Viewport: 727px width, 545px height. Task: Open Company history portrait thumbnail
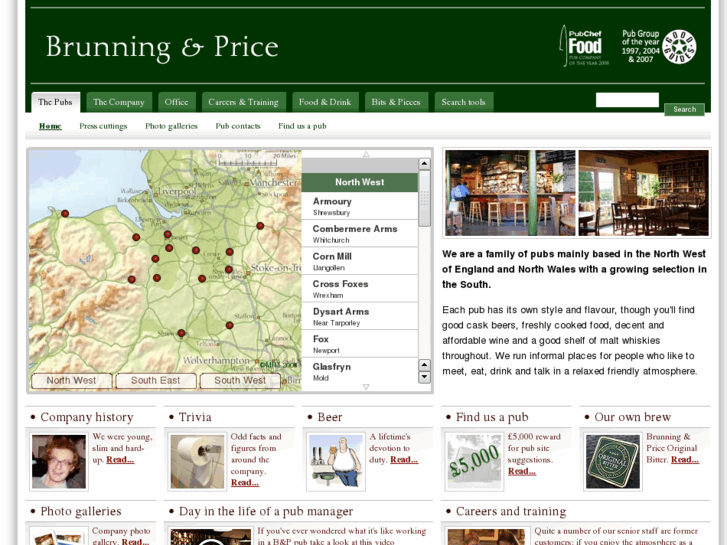coord(59,462)
